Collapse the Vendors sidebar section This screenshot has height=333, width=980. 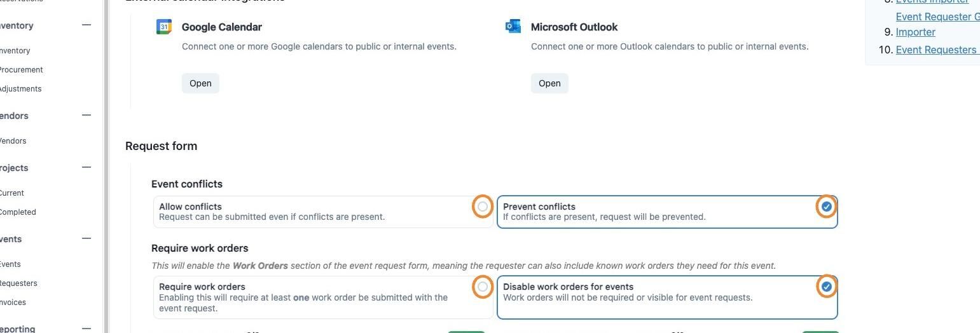(86, 115)
